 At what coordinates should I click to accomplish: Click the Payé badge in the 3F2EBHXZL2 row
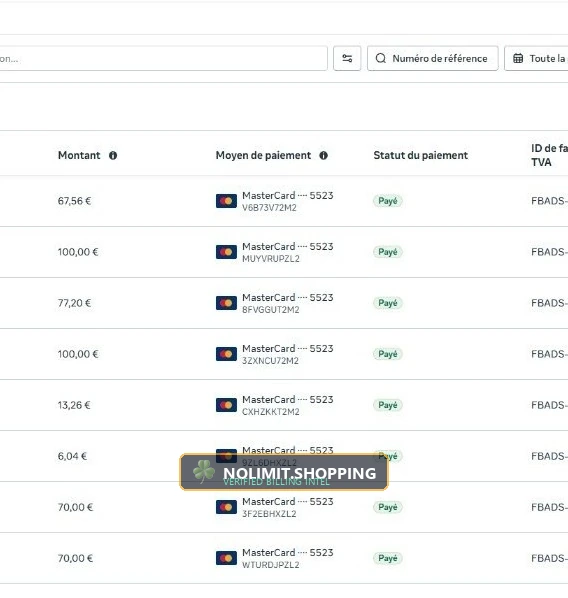click(x=388, y=507)
